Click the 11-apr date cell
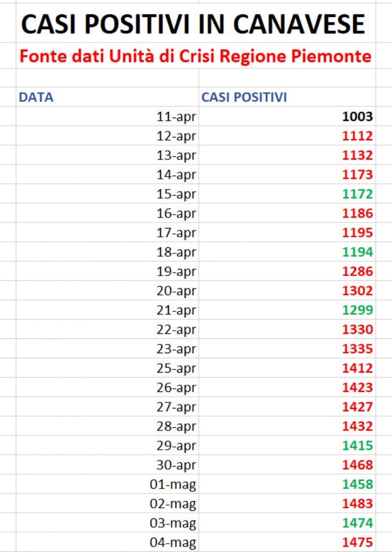The image size is (392, 552). click(x=176, y=116)
